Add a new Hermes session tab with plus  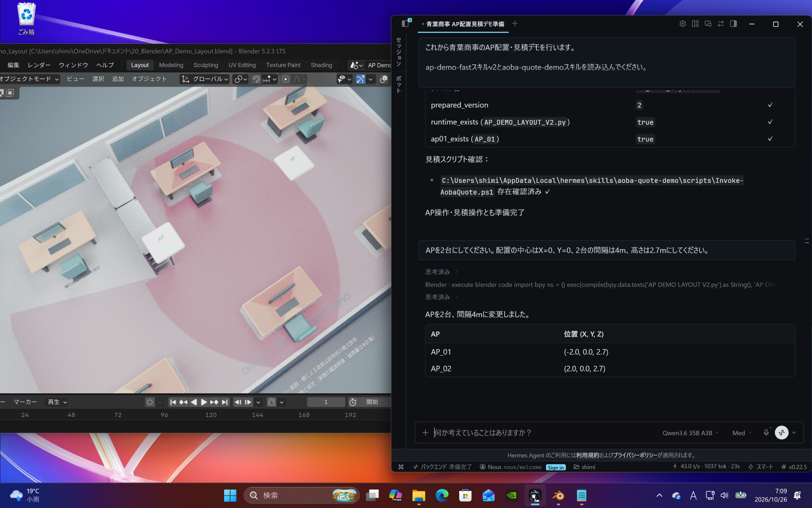click(x=515, y=24)
